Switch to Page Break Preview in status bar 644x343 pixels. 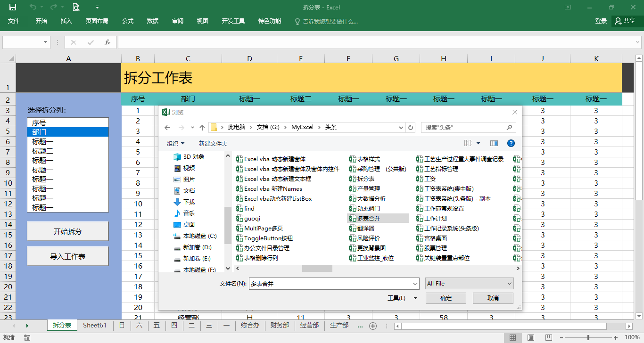tap(548, 337)
